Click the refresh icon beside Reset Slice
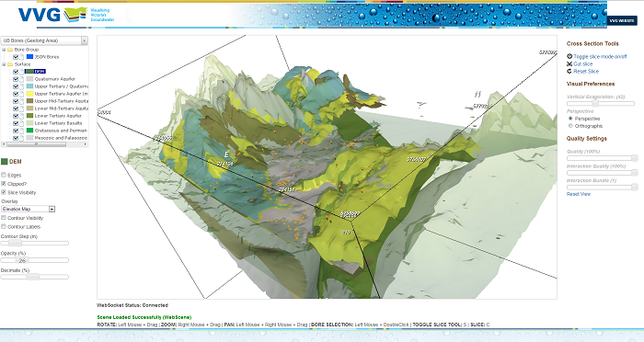644x342 pixels. pyautogui.click(x=569, y=72)
